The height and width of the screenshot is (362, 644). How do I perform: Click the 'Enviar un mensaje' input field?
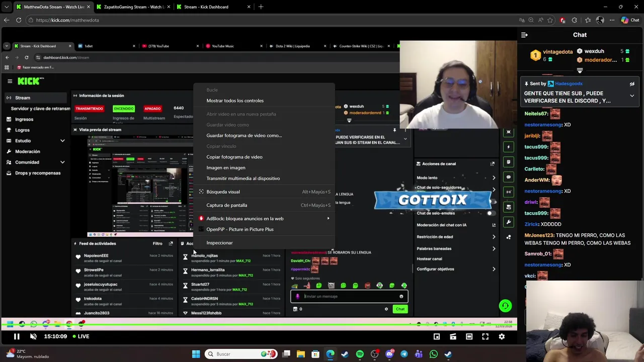(349, 297)
